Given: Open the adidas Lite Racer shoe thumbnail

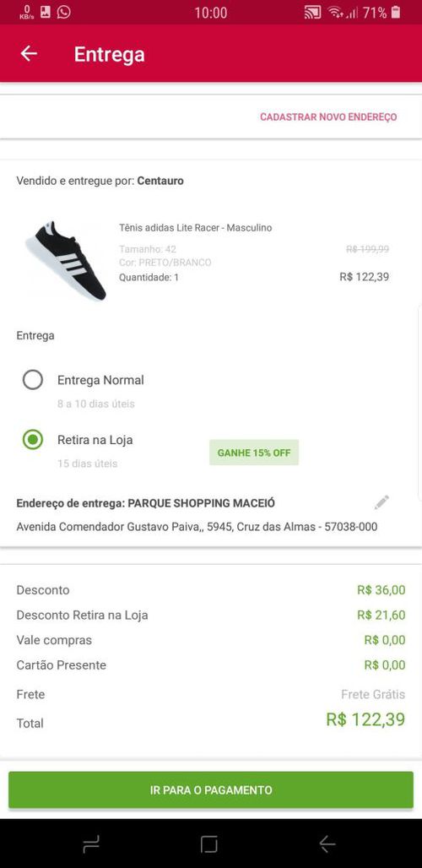Looking at the screenshot, I should point(66,259).
